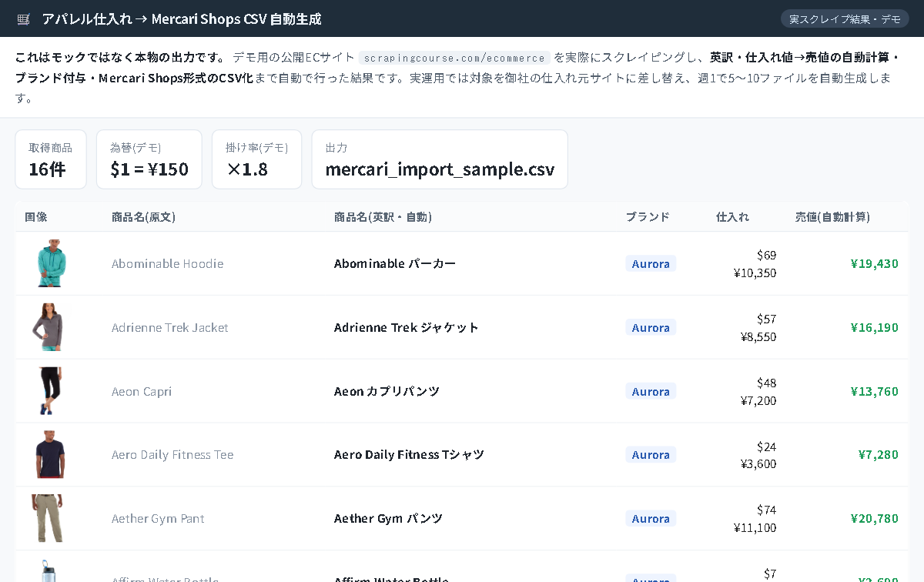
Task: Click the 仕入れ column header
Action: pyautogui.click(x=732, y=217)
